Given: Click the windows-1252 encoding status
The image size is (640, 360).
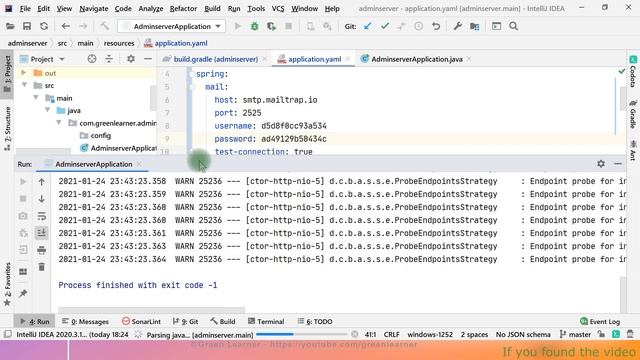Looking at the screenshot, I should click(430, 335).
